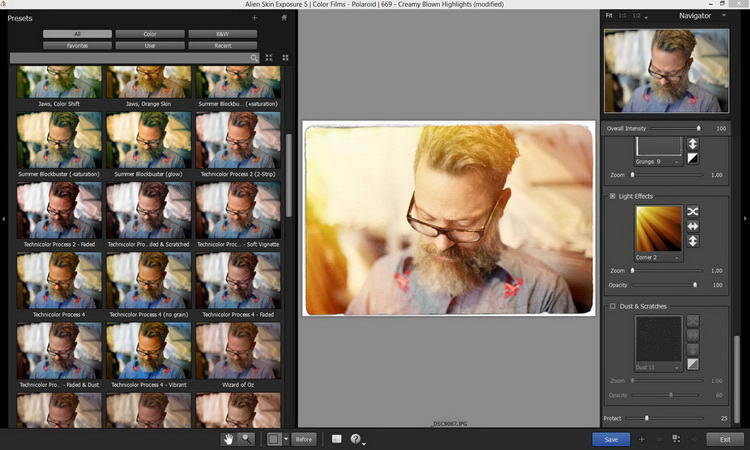This screenshot has width=750, height=450.
Task: Click the add preset plus icon
Action: point(254,18)
